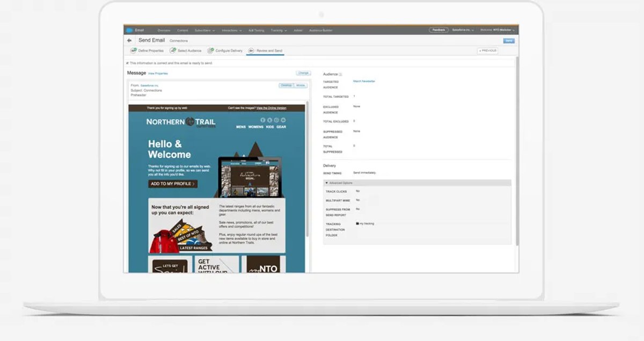Viewport: 644px width, 341px height.
Task: Click the back arrow beside Send Email
Action: [x=129, y=40]
